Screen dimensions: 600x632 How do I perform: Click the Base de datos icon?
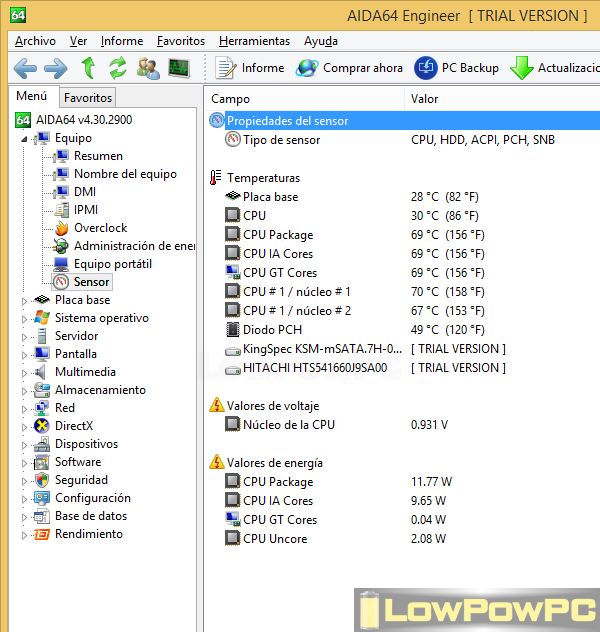(x=42, y=516)
